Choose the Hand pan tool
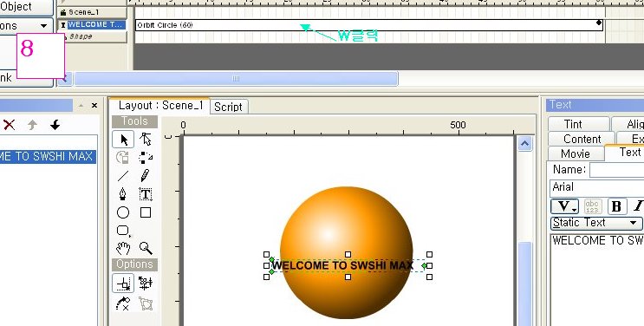Image resolution: width=644 pixels, height=326 pixels. (123, 248)
